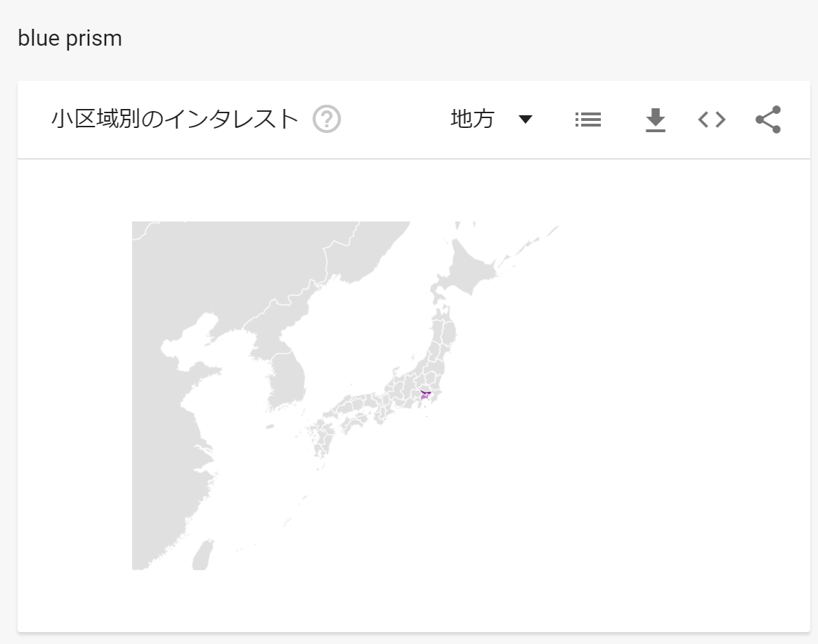Click the blue prism search term title
Viewport: 818px width, 644px height.
click(x=70, y=39)
